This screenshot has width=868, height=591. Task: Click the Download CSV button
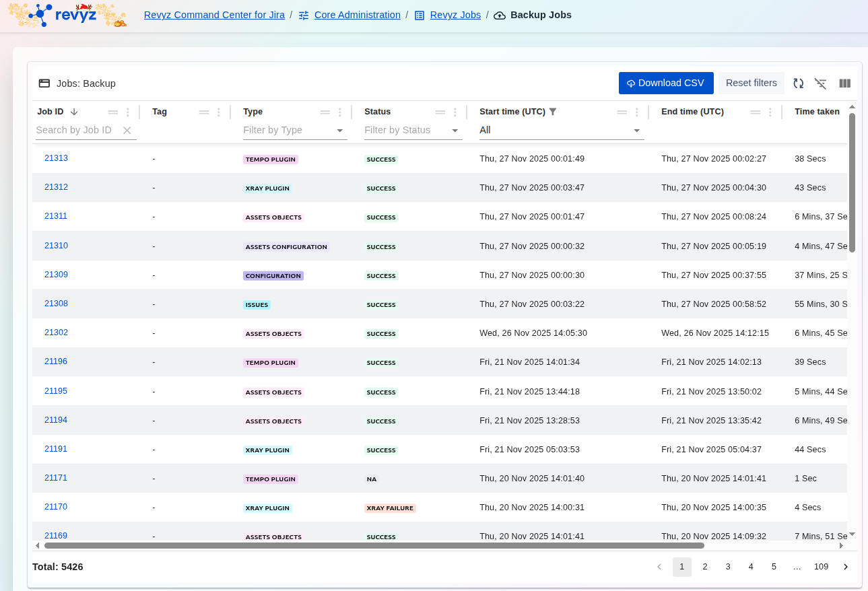[665, 83]
